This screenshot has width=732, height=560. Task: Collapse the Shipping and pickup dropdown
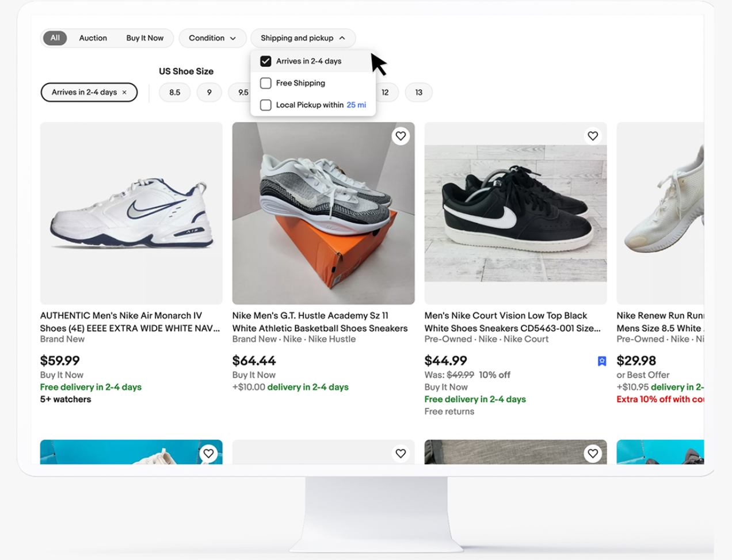point(303,38)
